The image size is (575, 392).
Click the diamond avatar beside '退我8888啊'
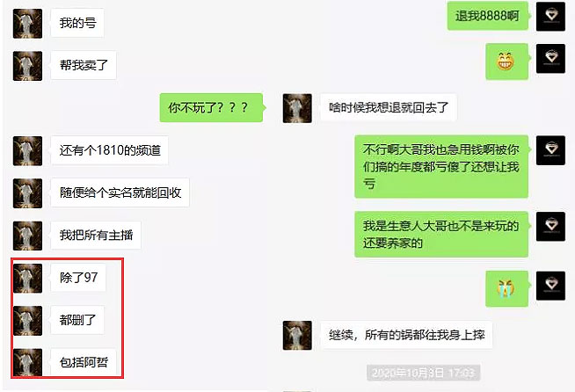(x=550, y=16)
